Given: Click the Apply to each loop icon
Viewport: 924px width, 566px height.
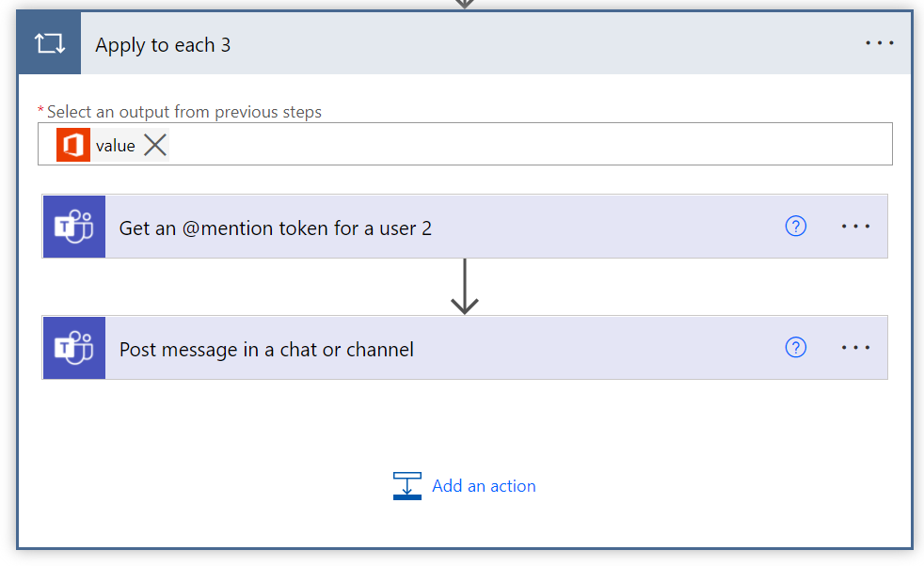Looking at the screenshot, I should 49,44.
